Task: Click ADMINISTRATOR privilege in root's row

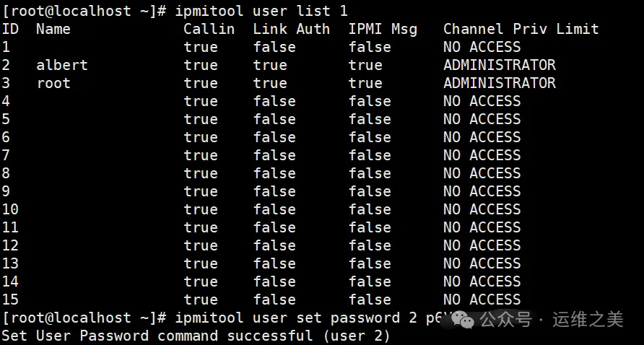Action: pyautogui.click(x=500, y=83)
